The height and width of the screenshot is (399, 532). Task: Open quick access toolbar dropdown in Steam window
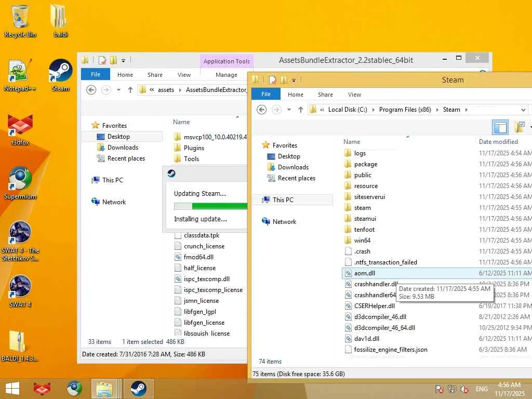pos(294,81)
